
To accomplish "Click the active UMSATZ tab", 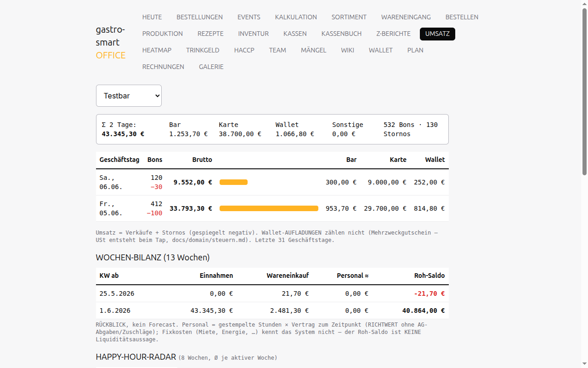I will pyautogui.click(x=437, y=34).
